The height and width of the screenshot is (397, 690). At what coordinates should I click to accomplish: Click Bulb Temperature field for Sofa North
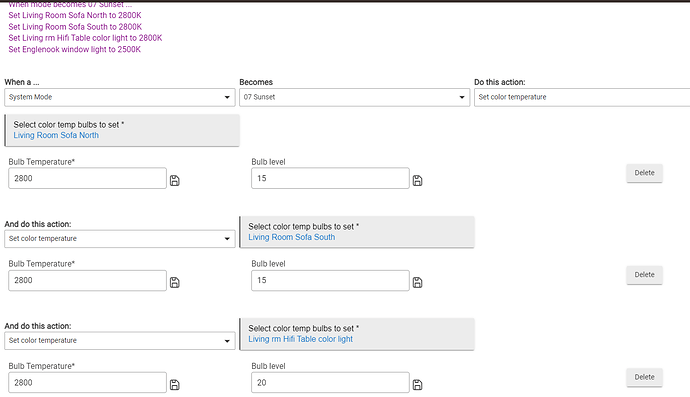tap(87, 178)
